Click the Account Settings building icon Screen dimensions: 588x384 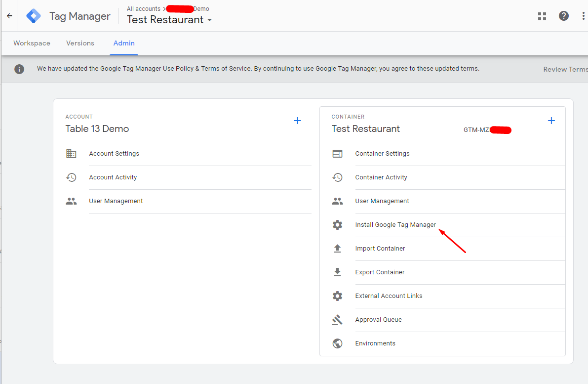click(x=71, y=154)
